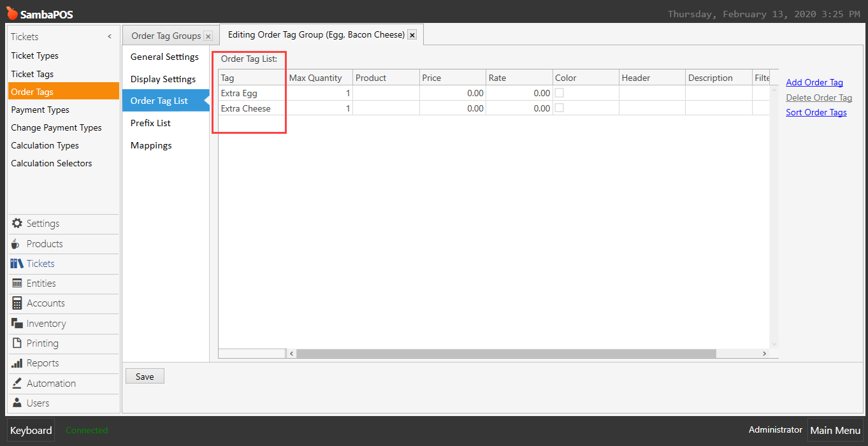
Task: Click the Sort Order Tags link
Action: 816,112
